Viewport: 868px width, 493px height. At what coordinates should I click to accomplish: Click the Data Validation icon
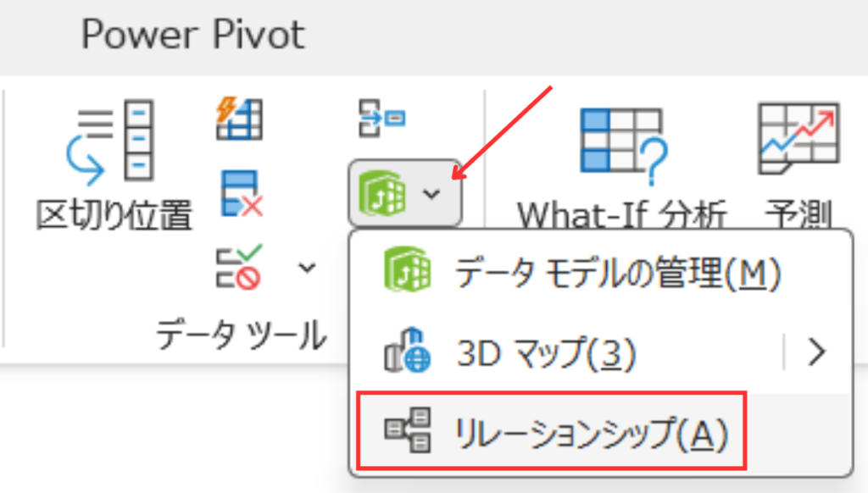click(239, 267)
